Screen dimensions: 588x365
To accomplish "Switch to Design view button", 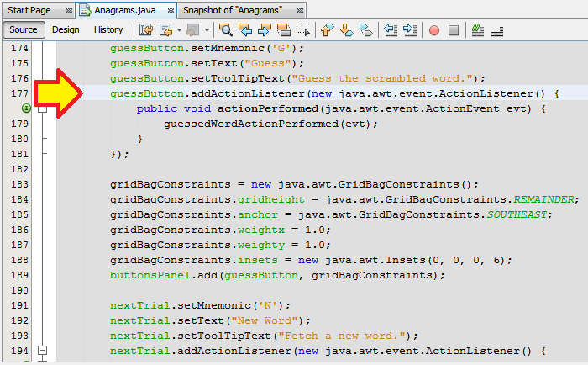I will click(66, 29).
